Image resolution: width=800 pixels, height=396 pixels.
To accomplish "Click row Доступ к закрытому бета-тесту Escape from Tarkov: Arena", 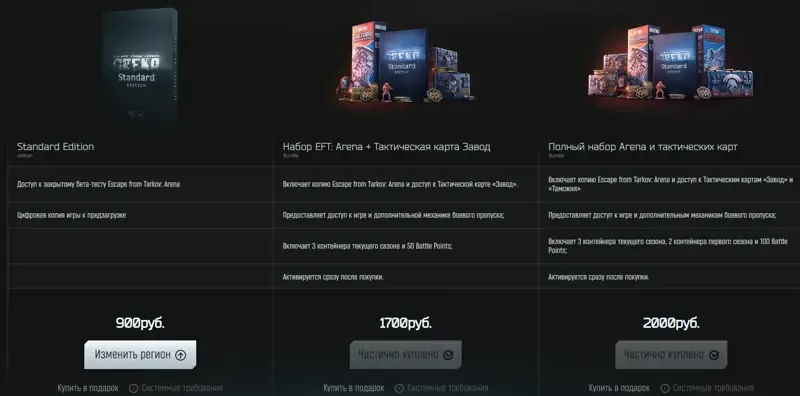I will point(140,184).
